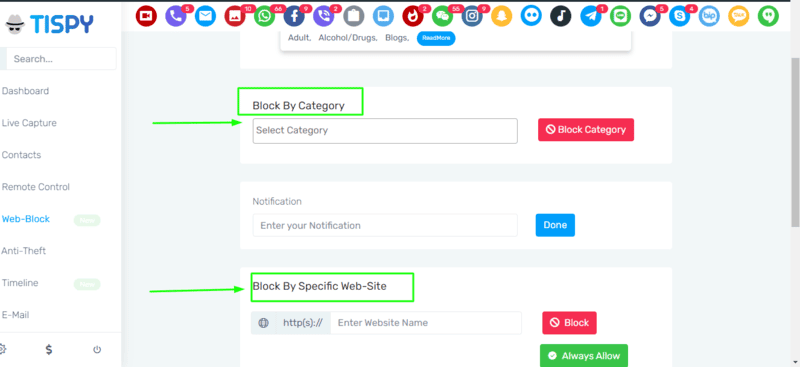The width and height of the screenshot is (800, 367).
Task: Open Live Capture sidebar item
Action: 29,123
